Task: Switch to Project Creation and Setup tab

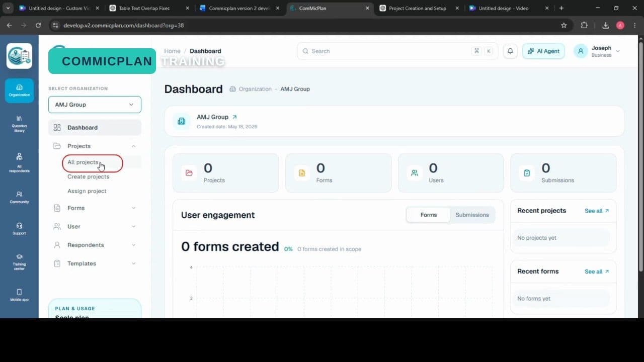Action: pyautogui.click(x=420, y=8)
